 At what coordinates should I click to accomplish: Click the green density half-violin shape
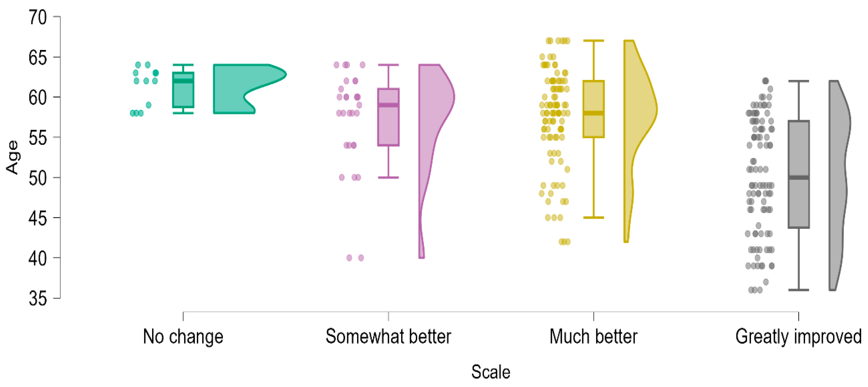[x=236, y=89]
